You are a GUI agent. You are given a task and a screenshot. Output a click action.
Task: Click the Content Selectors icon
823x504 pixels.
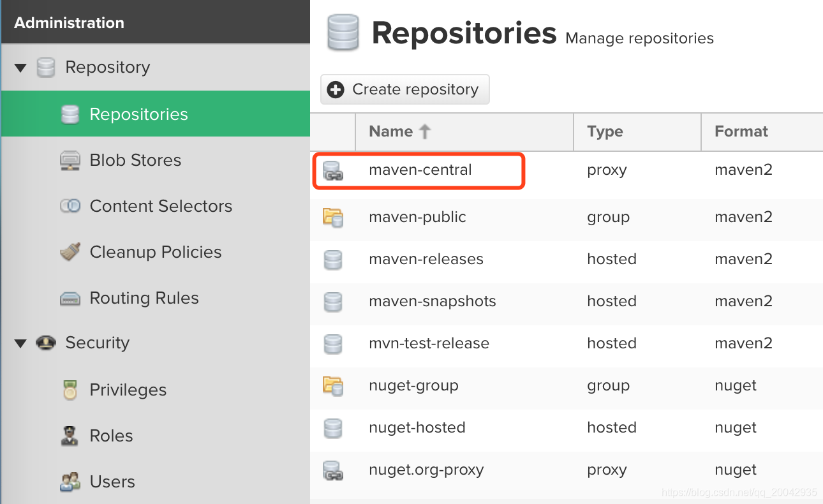point(70,206)
